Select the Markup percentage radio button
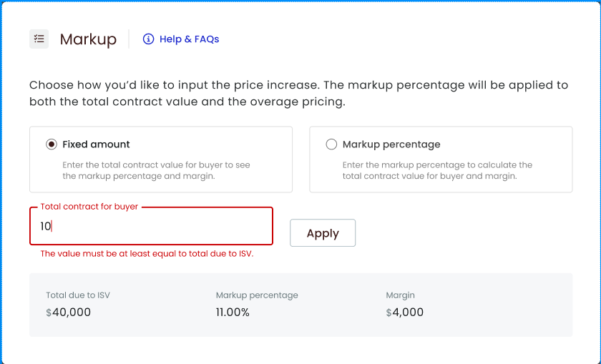 click(331, 144)
